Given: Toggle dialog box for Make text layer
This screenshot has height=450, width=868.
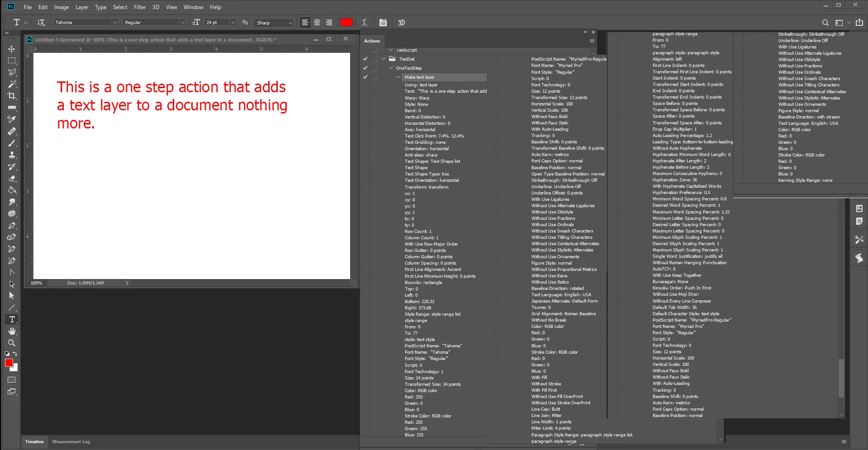Looking at the screenshot, I should [x=375, y=77].
